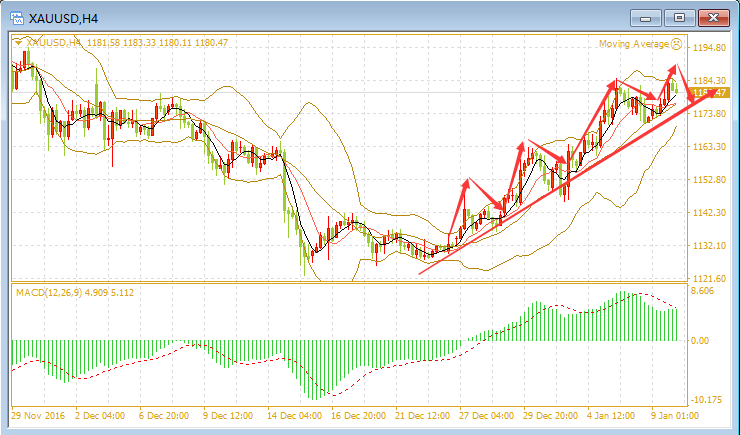
Task: Click the chart window icon beside XAUUSD,H4
Action: 17,18
